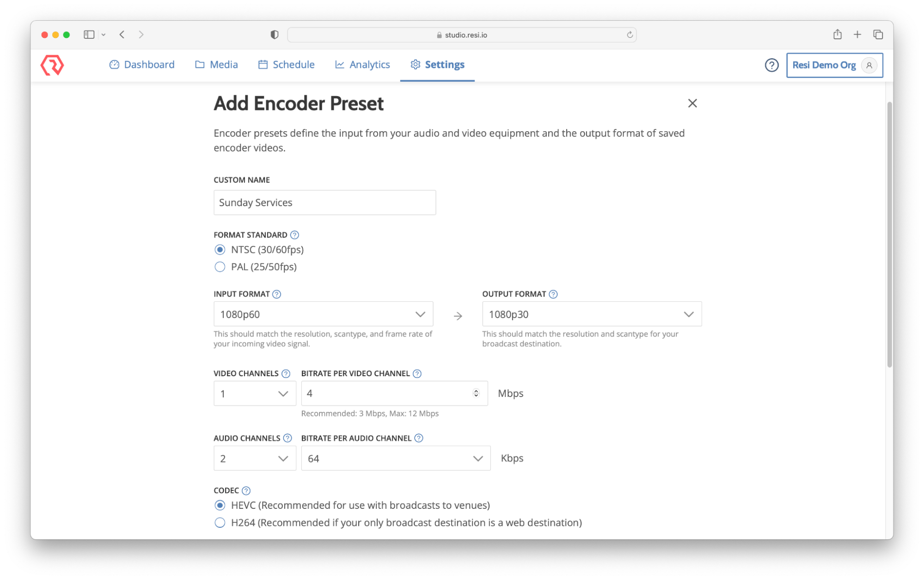Go to the Schedule tab
Screen dimensions: 924x580
pyautogui.click(x=286, y=65)
